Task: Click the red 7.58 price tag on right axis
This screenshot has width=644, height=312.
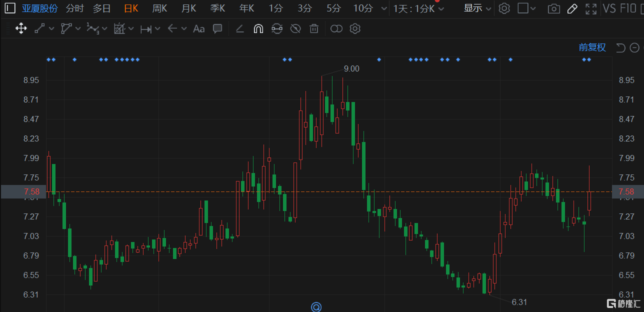Action: 627,191
